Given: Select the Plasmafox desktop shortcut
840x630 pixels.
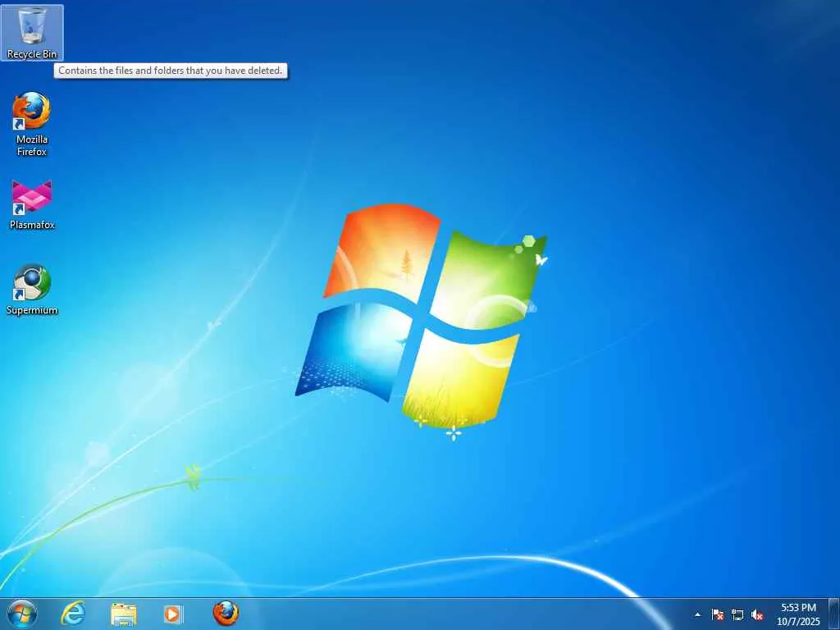Looking at the screenshot, I should [32, 205].
